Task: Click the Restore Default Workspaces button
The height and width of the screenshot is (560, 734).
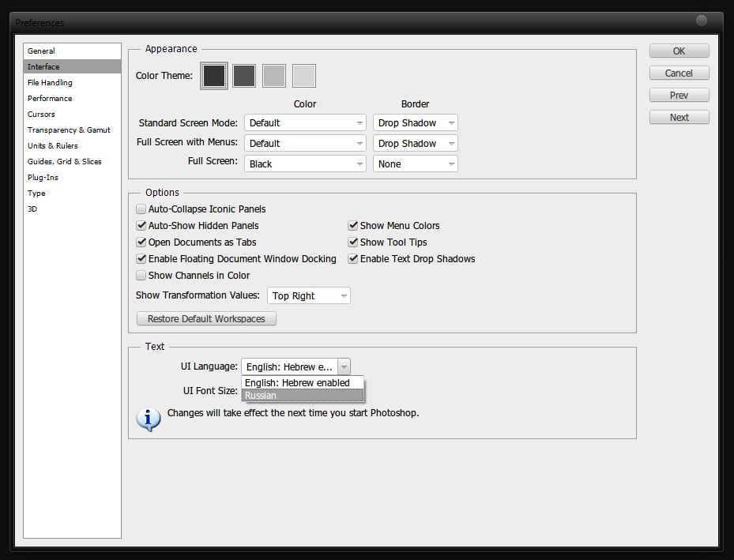Action: pyautogui.click(x=206, y=319)
